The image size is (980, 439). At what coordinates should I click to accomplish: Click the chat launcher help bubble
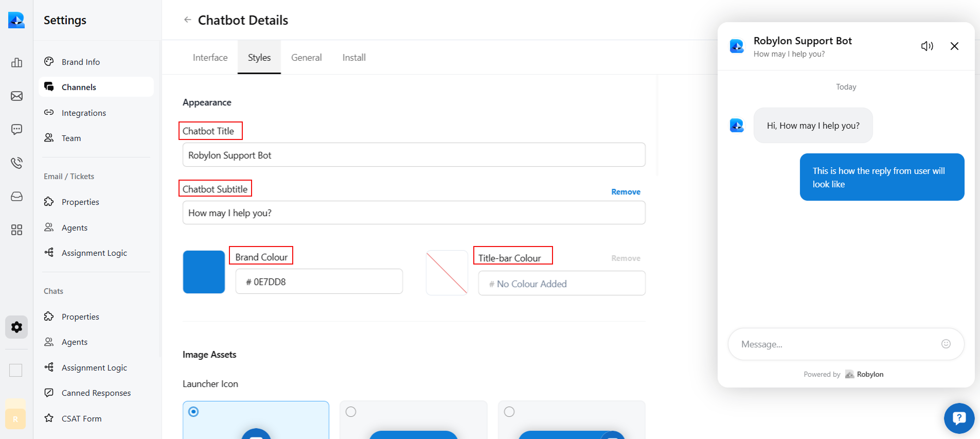click(959, 418)
